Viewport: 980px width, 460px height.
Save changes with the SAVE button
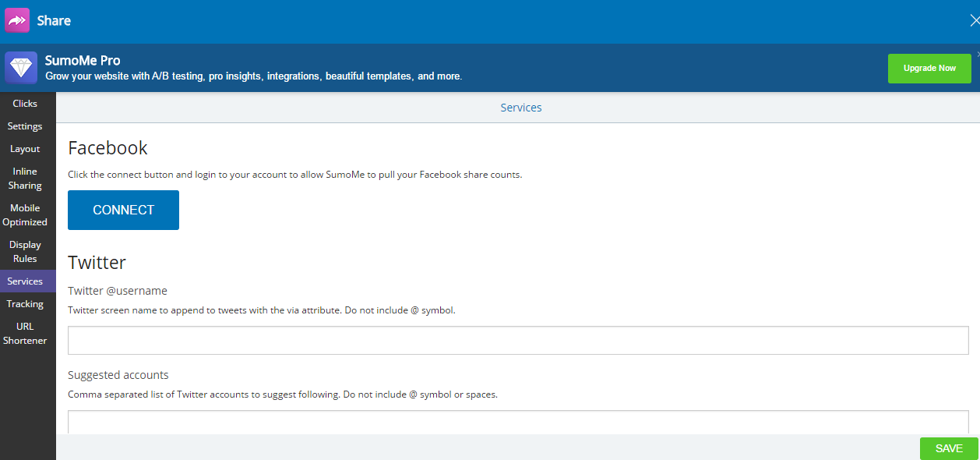pyautogui.click(x=949, y=448)
